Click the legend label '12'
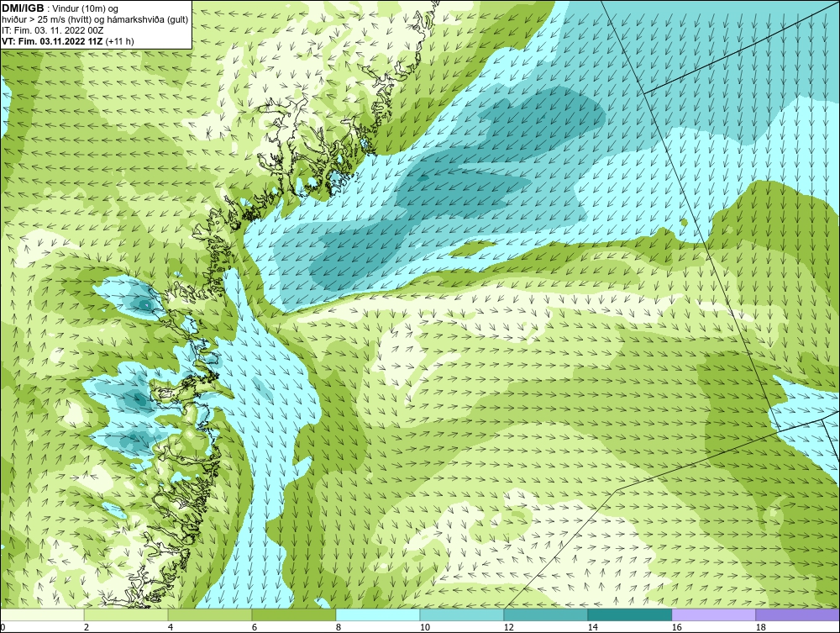 tap(508, 627)
